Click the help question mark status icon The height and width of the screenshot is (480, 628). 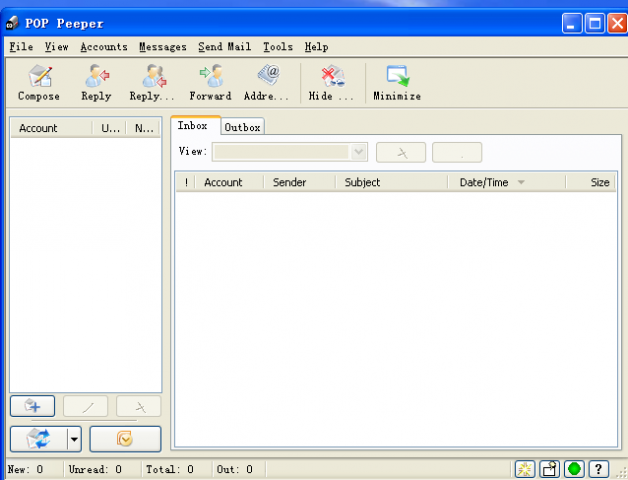tap(598, 469)
